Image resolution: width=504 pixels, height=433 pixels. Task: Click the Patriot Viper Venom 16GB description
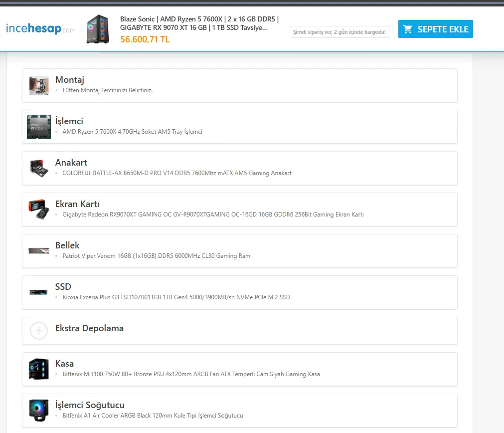[x=156, y=256]
